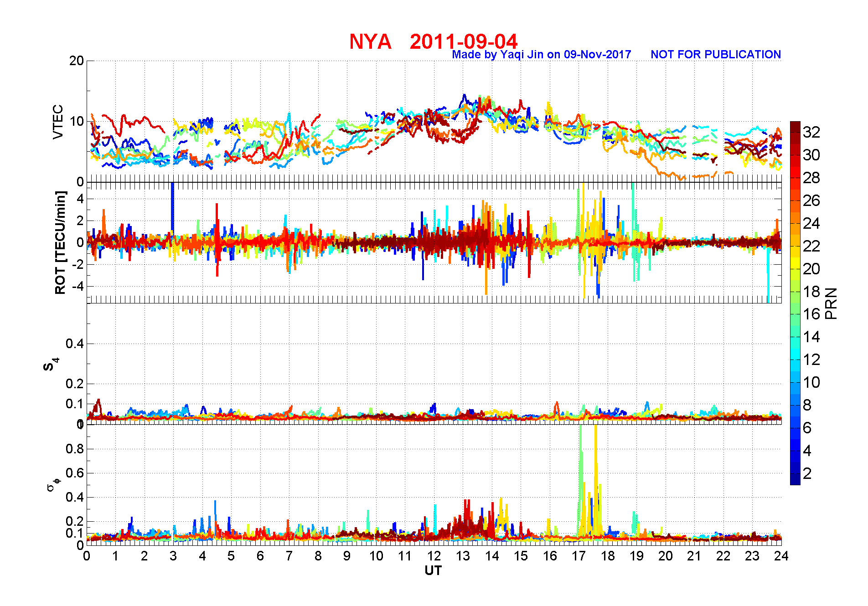The height and width of the screenshot is (606, 868).
Task: Click the sigma phi y-axis tick 0.8
Action: (75, 449)
